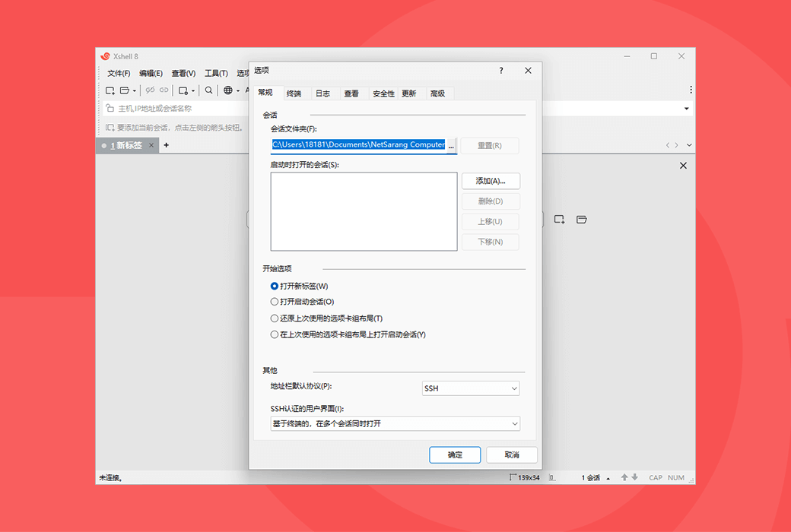Select the '1 新标签' session tab
Image resolution: width=791 pixels, height=532 pixels.
(x=127, y=145)
